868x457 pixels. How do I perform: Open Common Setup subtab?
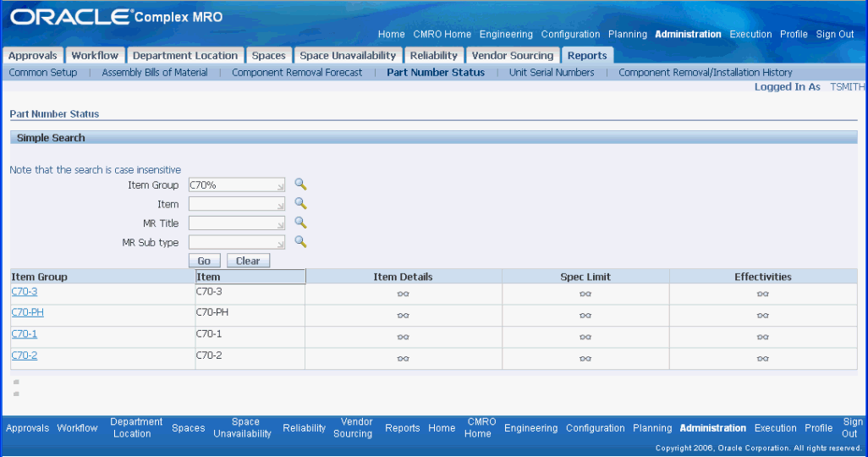tap(42, 73)
